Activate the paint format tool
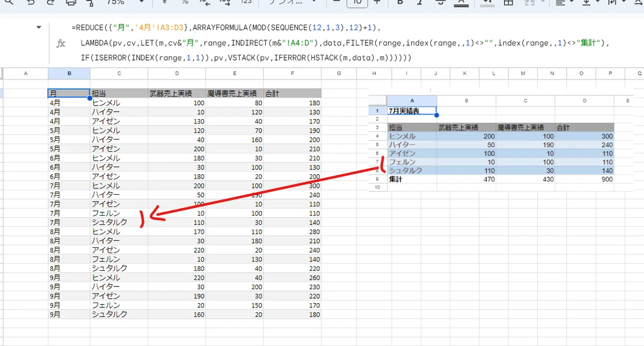Image resolution: width=644 pixels, height=346 pixels. [x=90, y=3]
